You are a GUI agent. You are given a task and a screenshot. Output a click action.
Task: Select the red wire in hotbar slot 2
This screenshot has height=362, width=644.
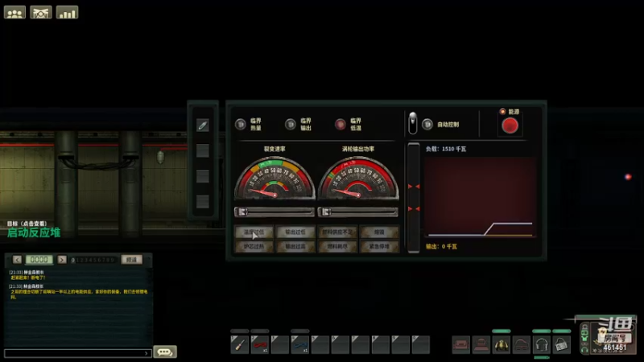[x=259, y=345]
